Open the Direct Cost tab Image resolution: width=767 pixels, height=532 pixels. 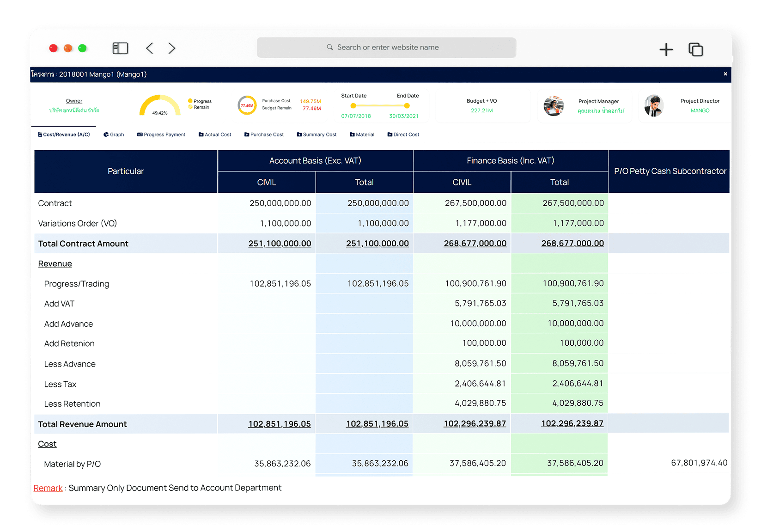[403, 135]
